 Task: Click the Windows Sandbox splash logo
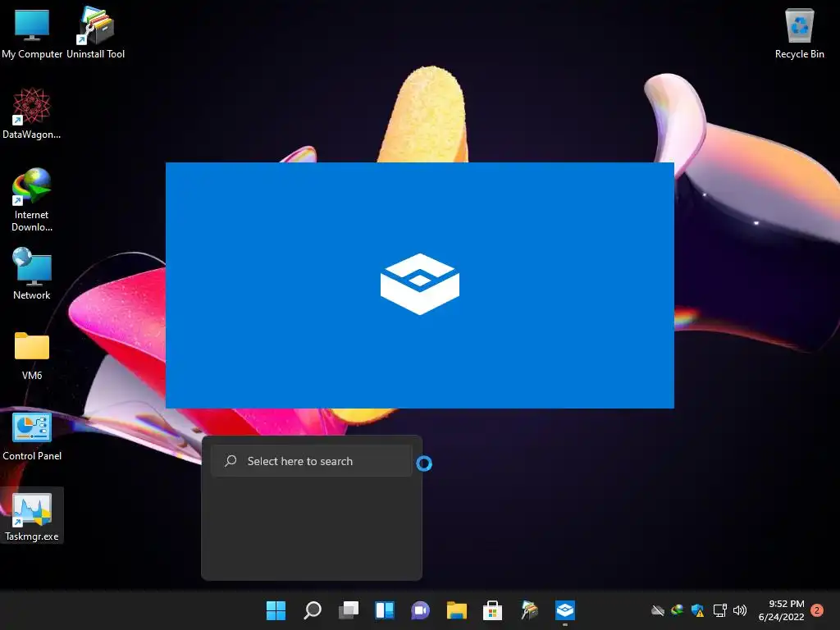tap(420, 284)
